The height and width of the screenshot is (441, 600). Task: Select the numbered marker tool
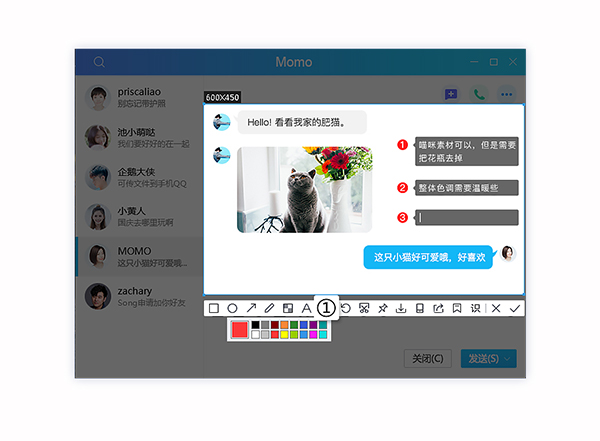[x=326, y=308]
